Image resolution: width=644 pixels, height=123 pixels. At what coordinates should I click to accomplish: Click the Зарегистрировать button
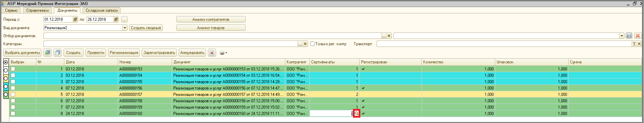[159, 53]
